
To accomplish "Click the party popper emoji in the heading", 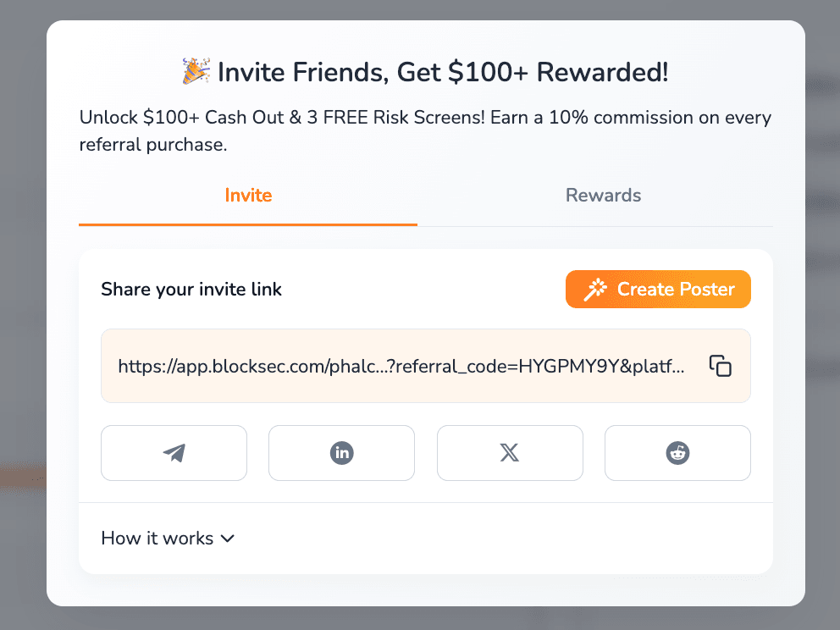I will tap(196, 72).
